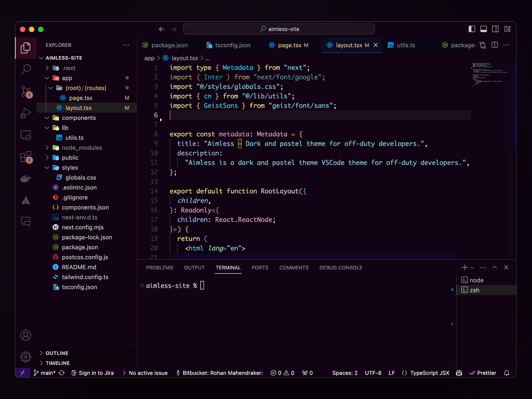532x399 pixels.
Task: Expand the OUTLINE section
Action: (87, 353)
